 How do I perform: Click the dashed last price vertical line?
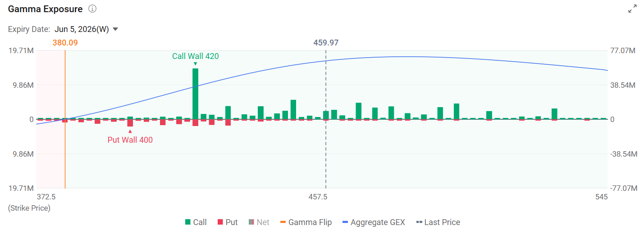point(326,119)
